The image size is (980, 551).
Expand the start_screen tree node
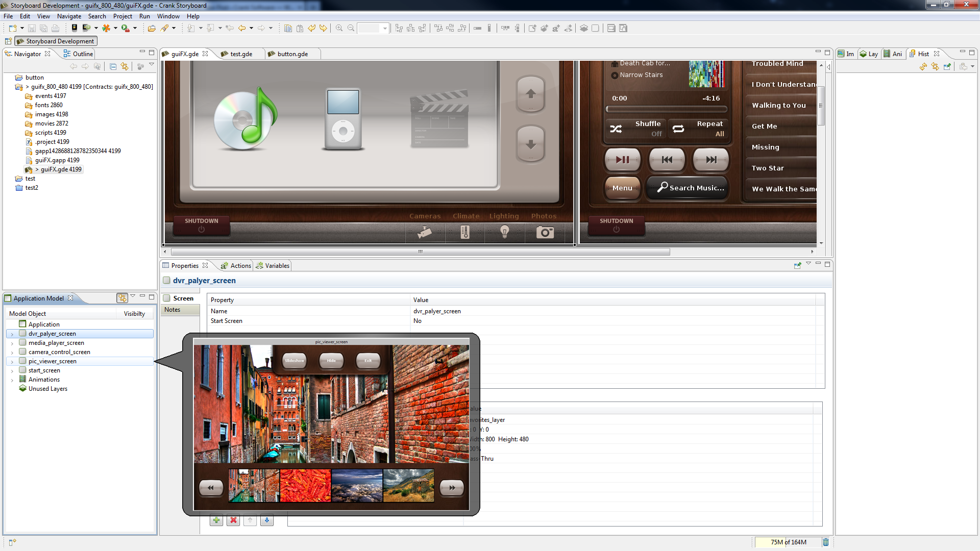(12, 371)
